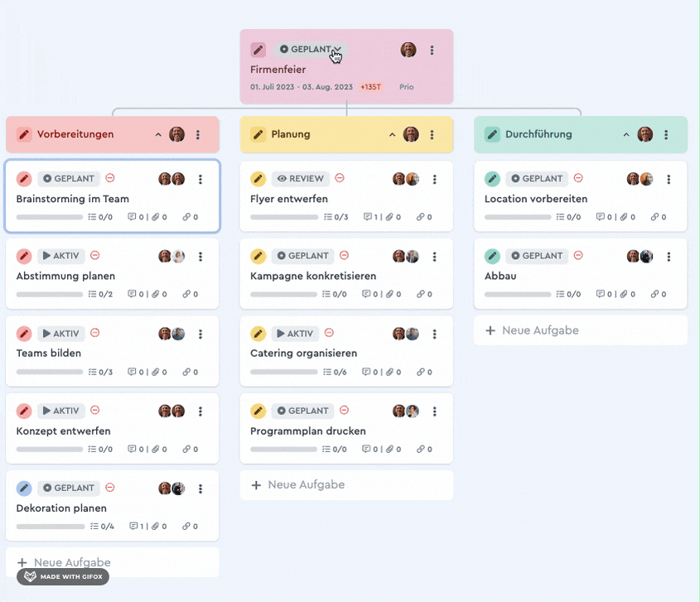Click the Prio label on Firmenfeier
This screenshot has height=602, width=700.
pos(406,87)
